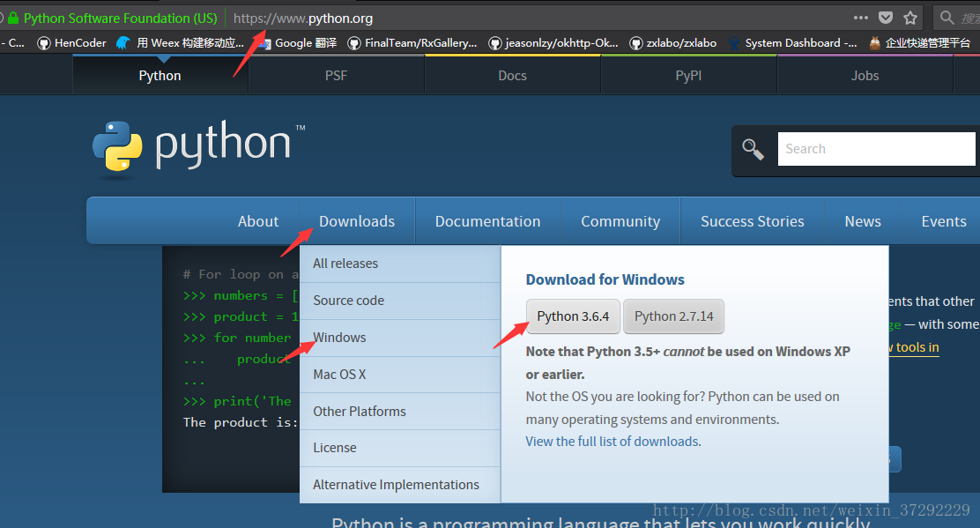Open the Documentation navigation menu
This screenshot has width=980, height=528.
[x=487, y=221]
